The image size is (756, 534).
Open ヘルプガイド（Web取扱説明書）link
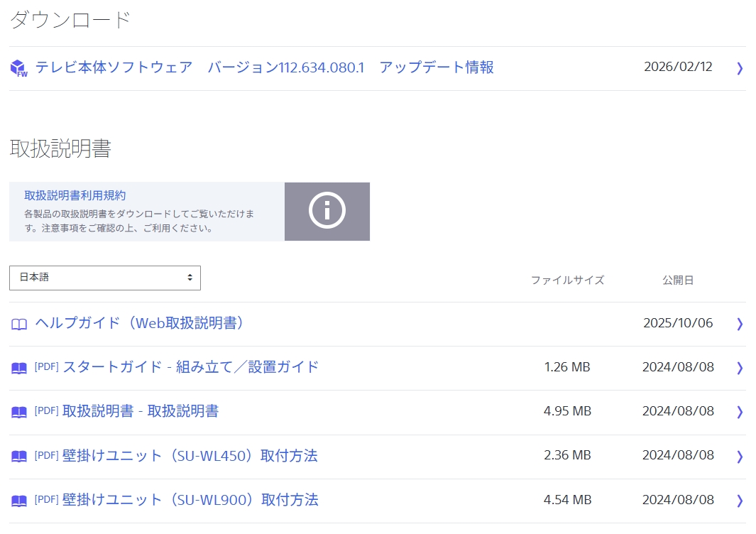click(139, 323)
